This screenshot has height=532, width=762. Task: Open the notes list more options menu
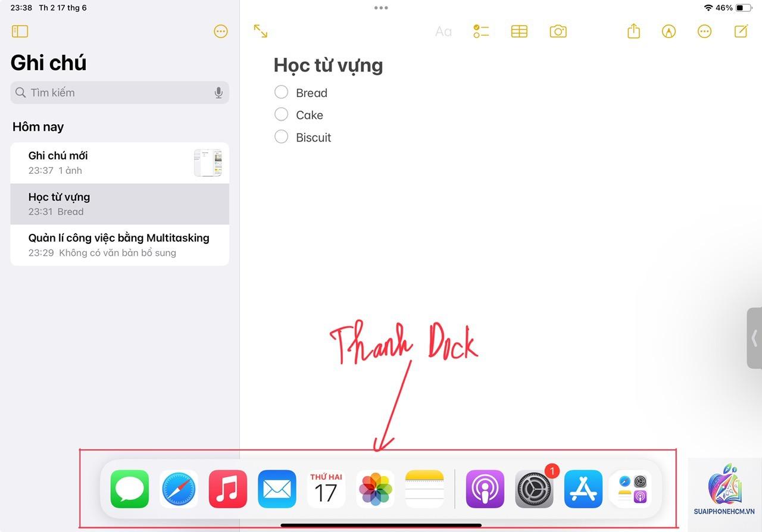[221, 32]
